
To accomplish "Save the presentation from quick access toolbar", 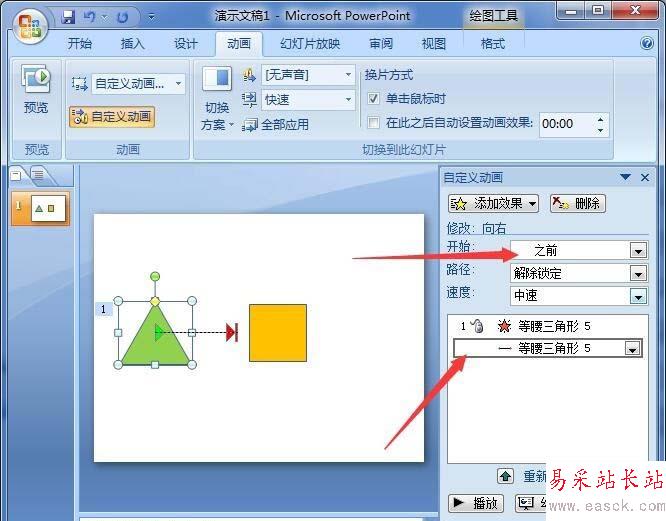I will (68, 17).
